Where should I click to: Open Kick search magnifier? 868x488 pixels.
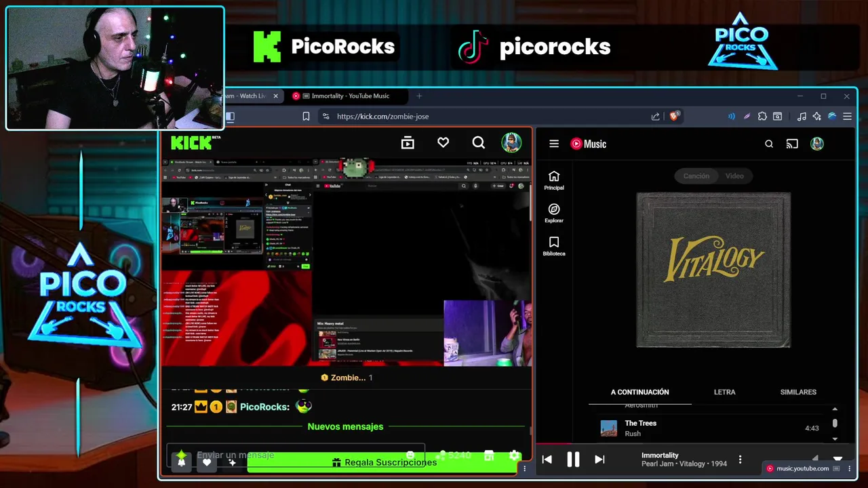click(479, 142)
